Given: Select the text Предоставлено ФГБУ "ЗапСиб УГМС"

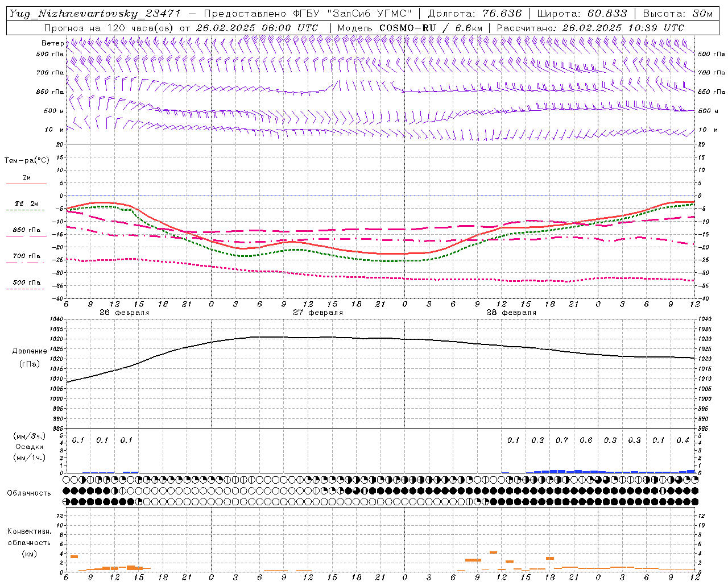Looking at the screenshot, I should [x=308, y=14].
